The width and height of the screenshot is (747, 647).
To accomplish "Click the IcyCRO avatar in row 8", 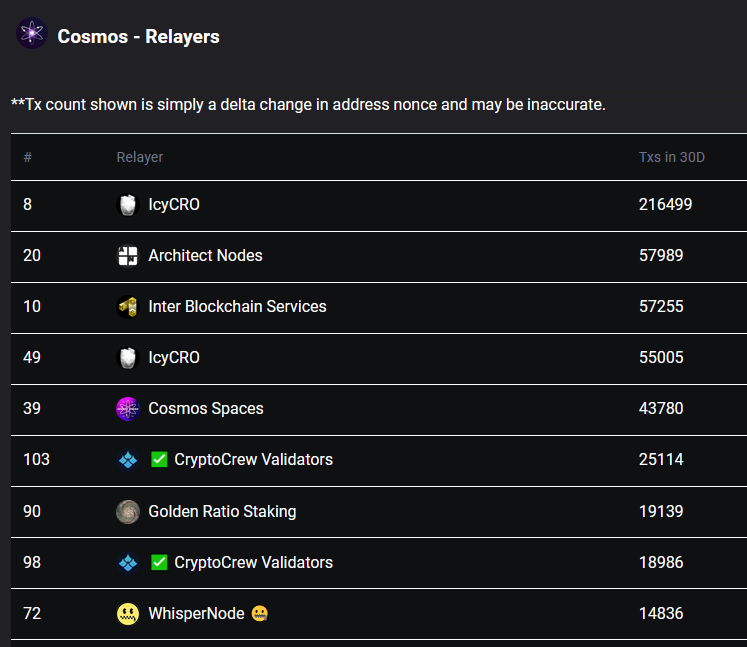I will click(128, 205).
